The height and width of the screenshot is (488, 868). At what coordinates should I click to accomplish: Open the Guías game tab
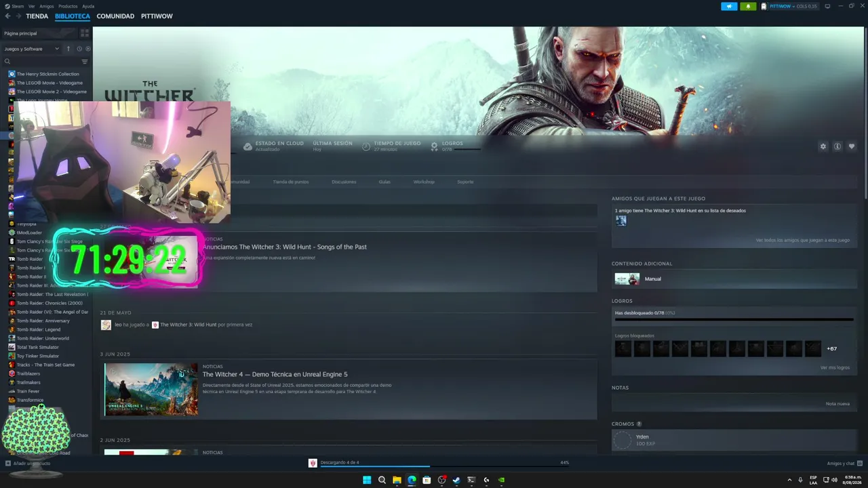[x=384, y=182]
